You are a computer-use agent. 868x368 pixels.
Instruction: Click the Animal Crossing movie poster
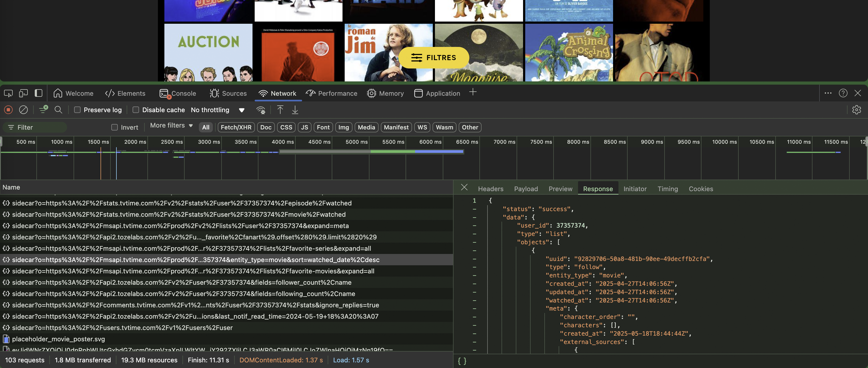tap(569, 53)
